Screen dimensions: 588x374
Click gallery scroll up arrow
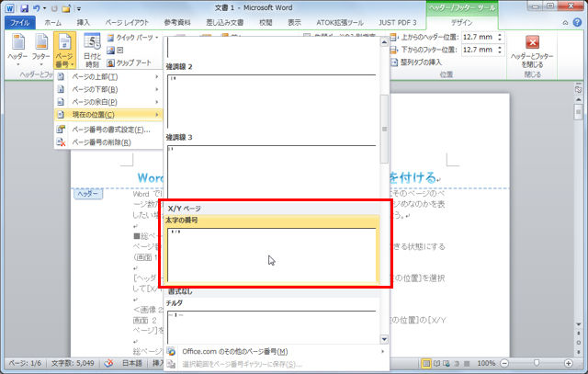click(384, 42)
